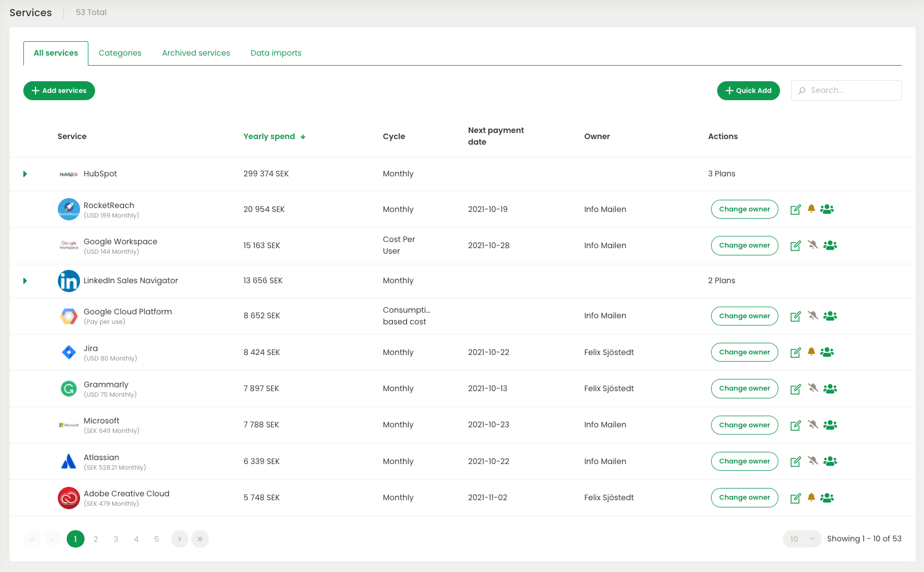
Task: Enable Microsoft notification bell
Action: [x=813, y=425]
